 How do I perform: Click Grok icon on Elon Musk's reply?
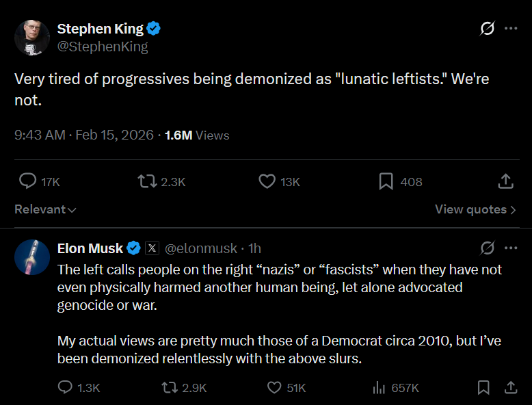[x=488, y=248]
